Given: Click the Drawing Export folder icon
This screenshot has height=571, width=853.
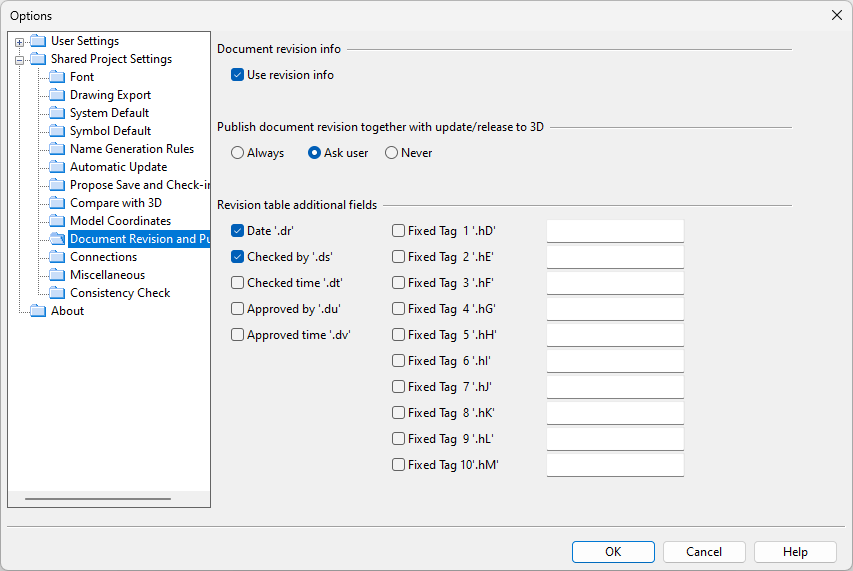Looking at the screenshot, I should 57,95.
